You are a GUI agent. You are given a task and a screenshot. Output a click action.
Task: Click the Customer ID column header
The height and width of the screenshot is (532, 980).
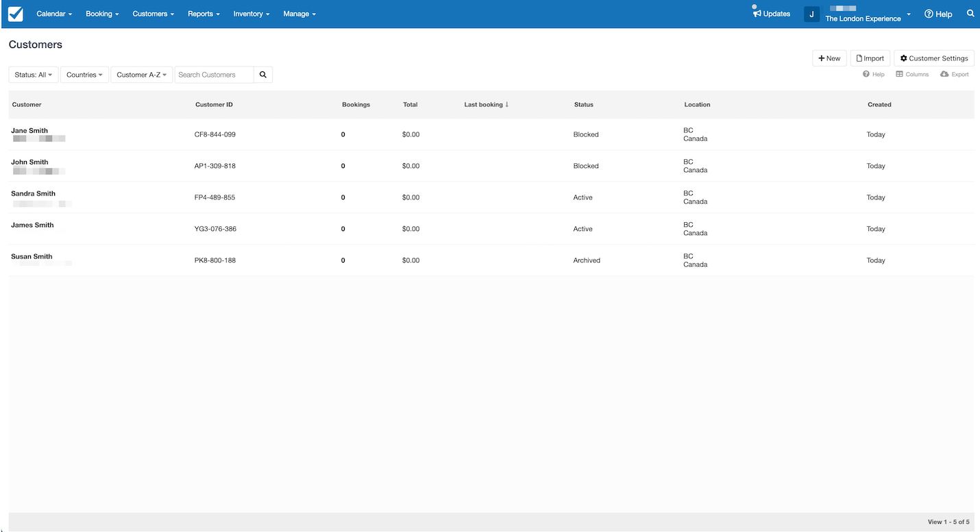click(x=214, y=105)
